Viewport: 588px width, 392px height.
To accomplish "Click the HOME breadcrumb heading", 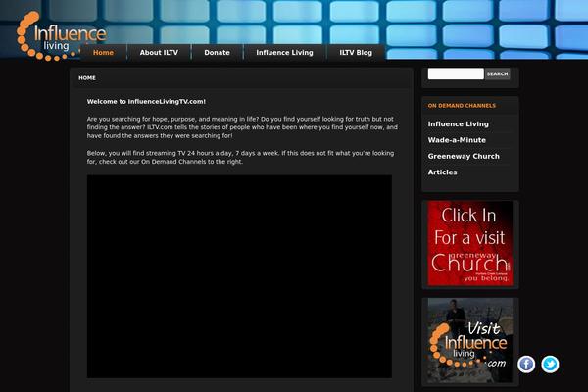I will [87, 78].
